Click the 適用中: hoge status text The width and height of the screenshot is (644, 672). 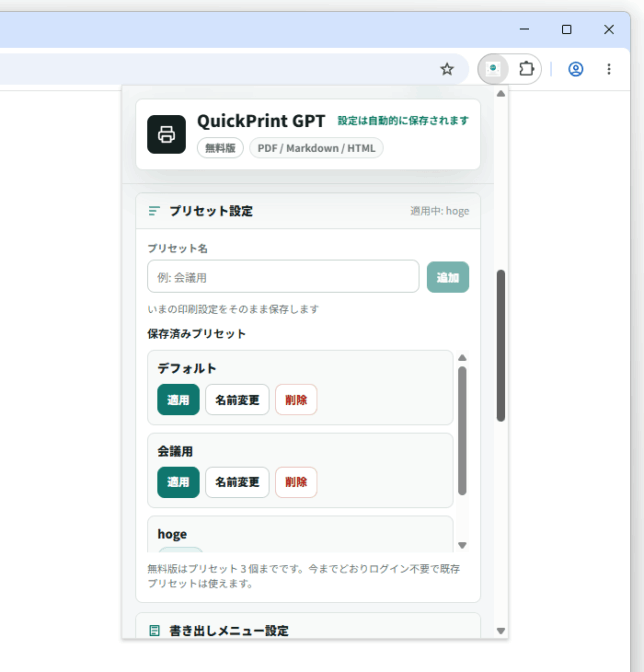click(x=440, y=211)
